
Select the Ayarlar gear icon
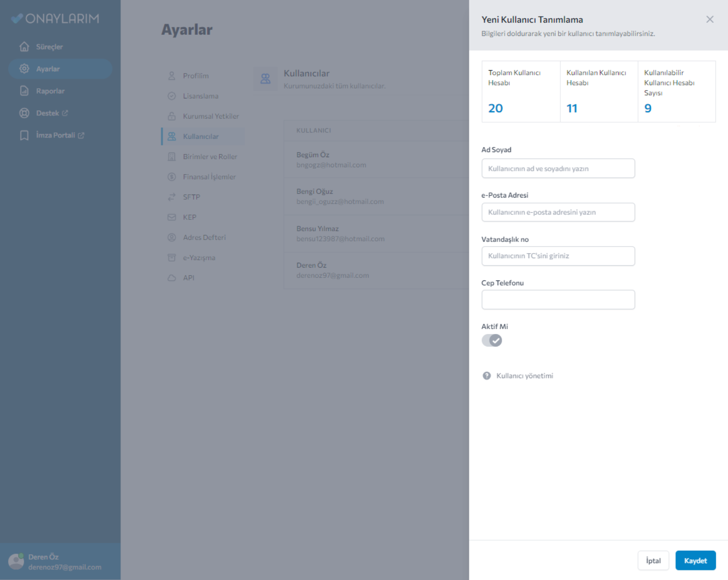point(24,69)
